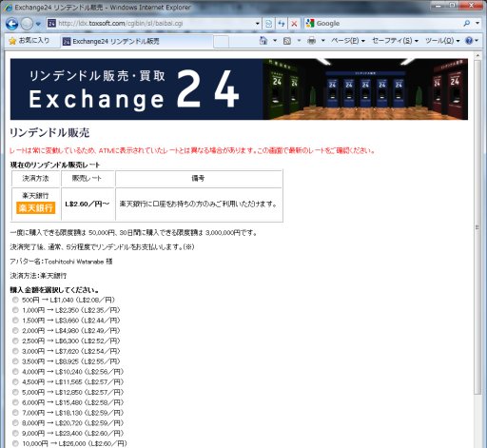Click the 決済方法 column header
The width and height of the screenshot is (487, 448).
pyautogui.click(x=35, y=179)
